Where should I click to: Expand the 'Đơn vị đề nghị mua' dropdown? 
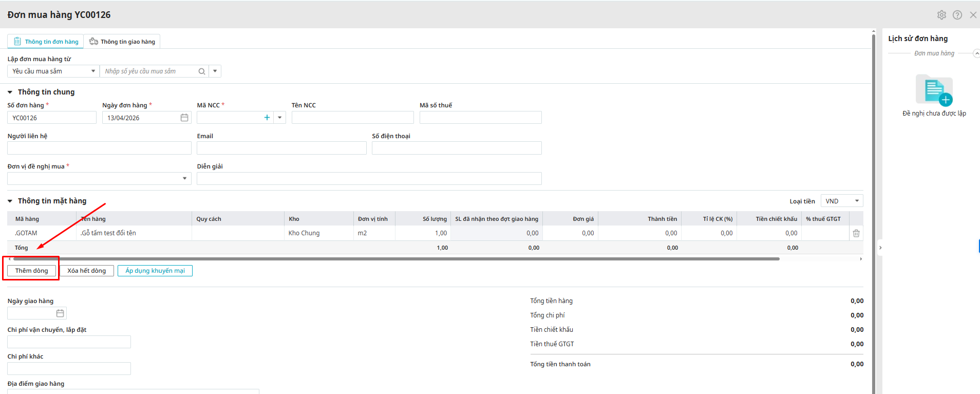tap(184, 178)
